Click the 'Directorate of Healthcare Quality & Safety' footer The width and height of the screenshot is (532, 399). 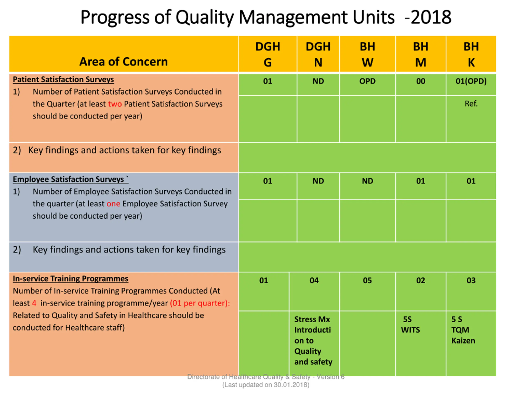[266, 377]
